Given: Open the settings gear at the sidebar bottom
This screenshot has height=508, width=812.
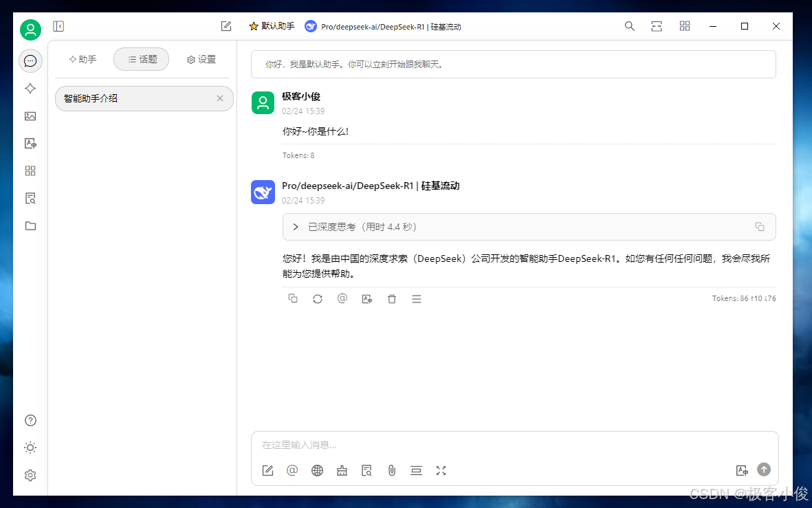Looking at the screenshot, I should point(30,476).
